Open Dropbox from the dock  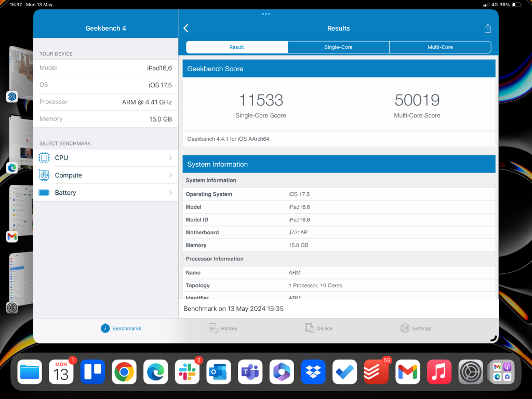pos(313,372)
